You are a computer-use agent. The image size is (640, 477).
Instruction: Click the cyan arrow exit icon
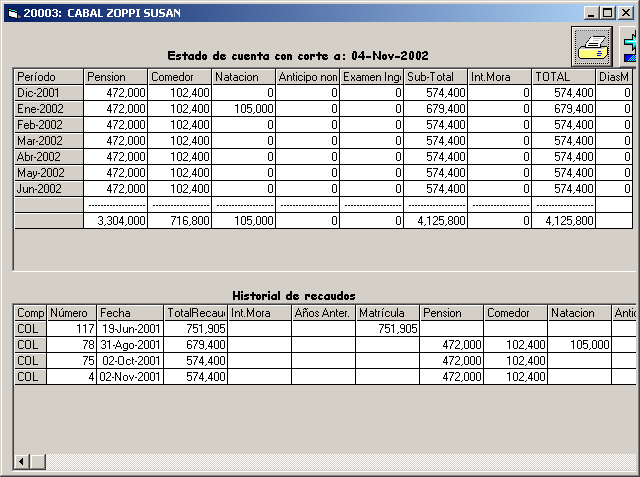pos(631,46)
